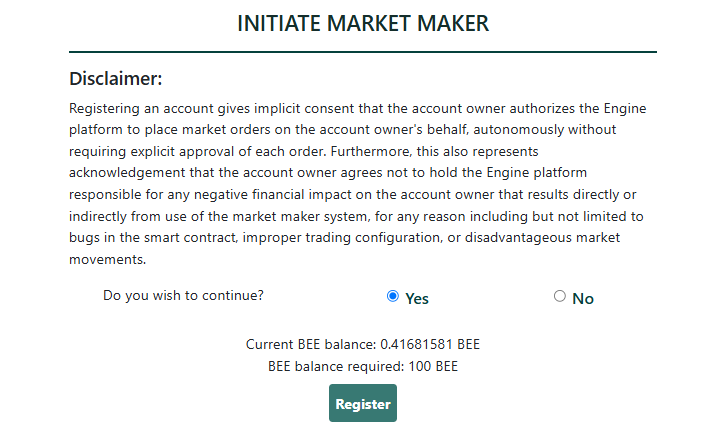Click the 100 BEE required amount
Viewport: 724px width, 425px height.
point(433,367)
